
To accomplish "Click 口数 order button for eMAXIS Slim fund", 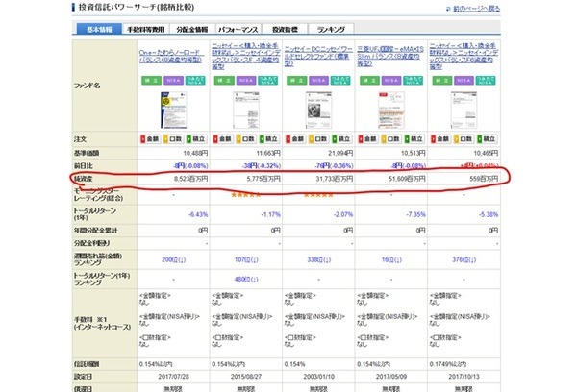I will tap(390, 139).
